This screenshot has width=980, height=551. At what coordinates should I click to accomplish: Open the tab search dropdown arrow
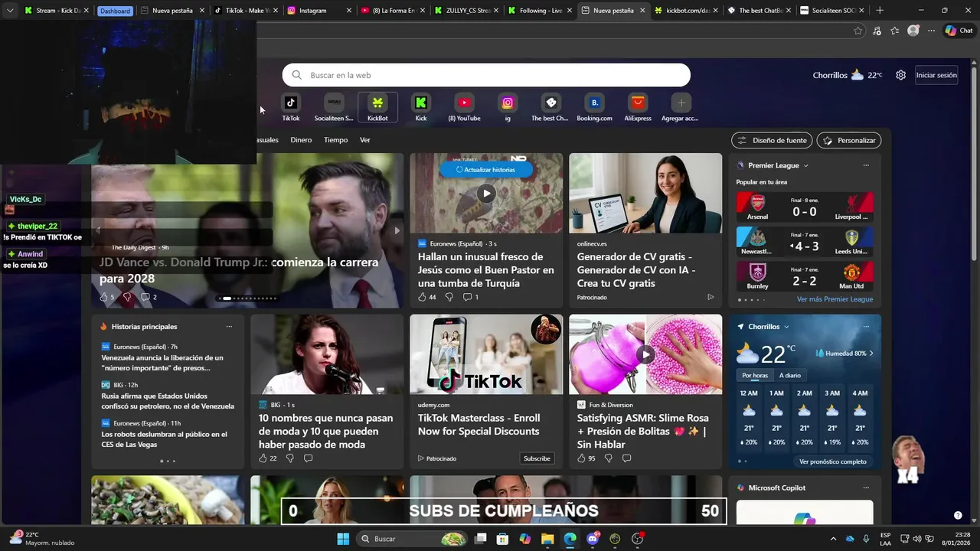(x=10, y=11)
